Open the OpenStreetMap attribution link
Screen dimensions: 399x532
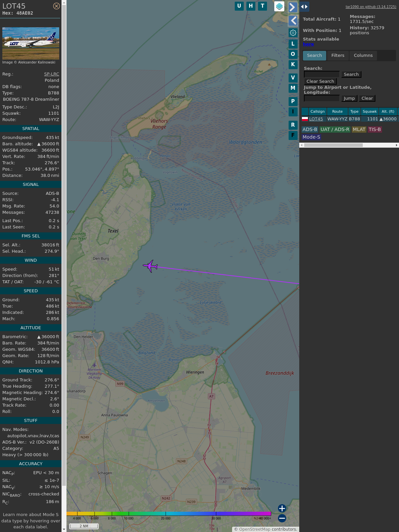[255, 529]
